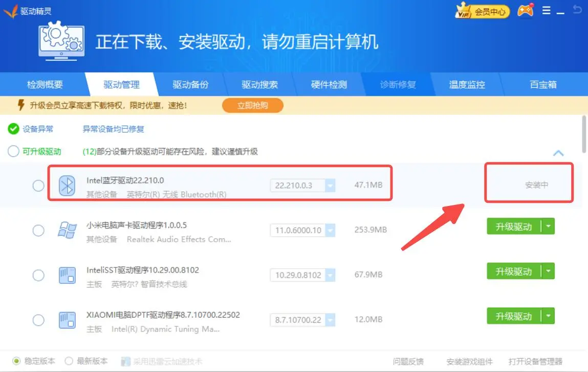Expand the dropdown arrow beside 小米声卡 升级驱动
This screenshot has height=372, width=588.
(549, 226)
